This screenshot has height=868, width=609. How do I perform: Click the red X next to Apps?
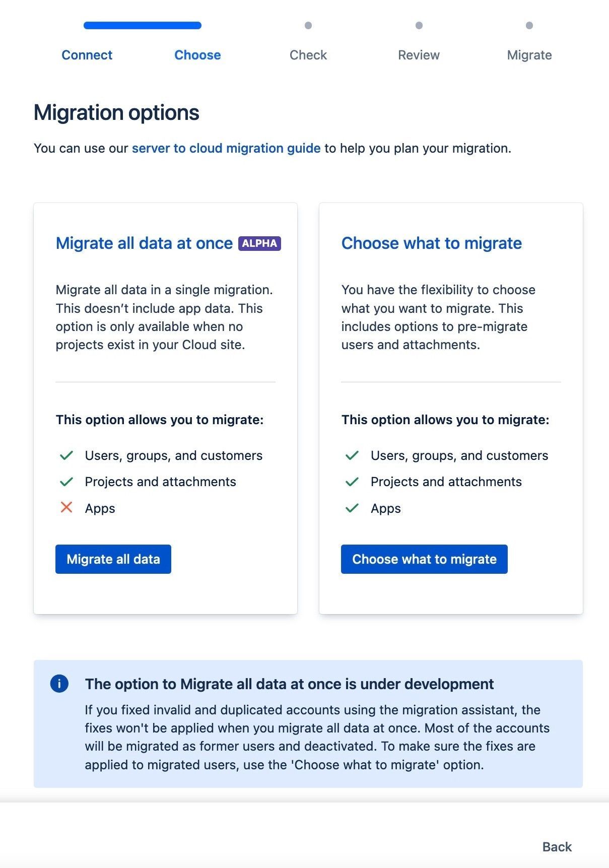(x=66, y=508)
